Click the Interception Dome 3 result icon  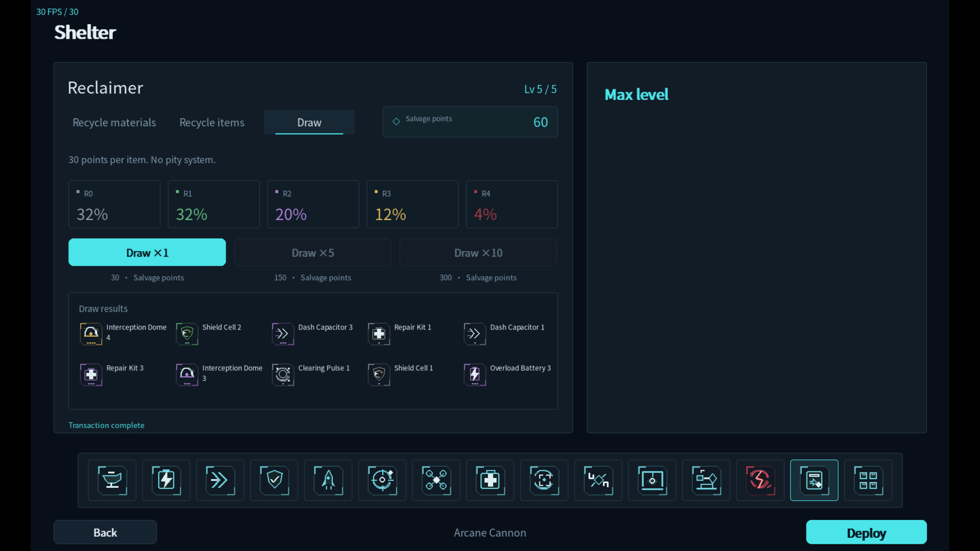pos(187,374)
